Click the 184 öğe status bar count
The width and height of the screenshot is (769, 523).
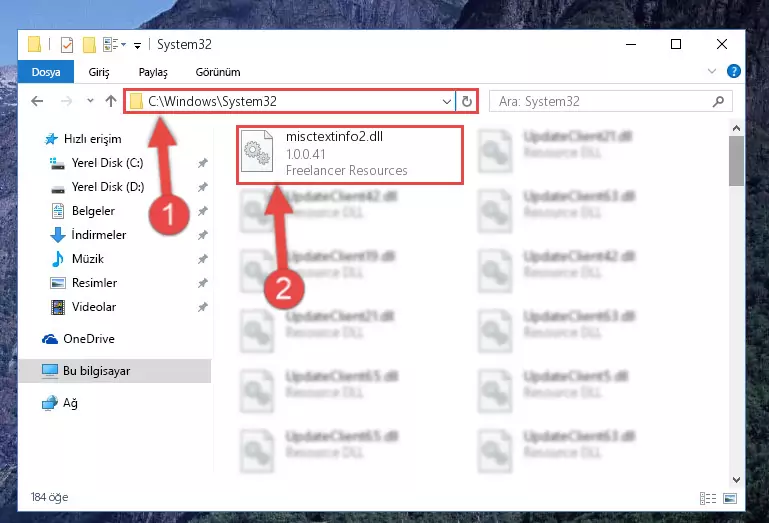pos(50,497)
